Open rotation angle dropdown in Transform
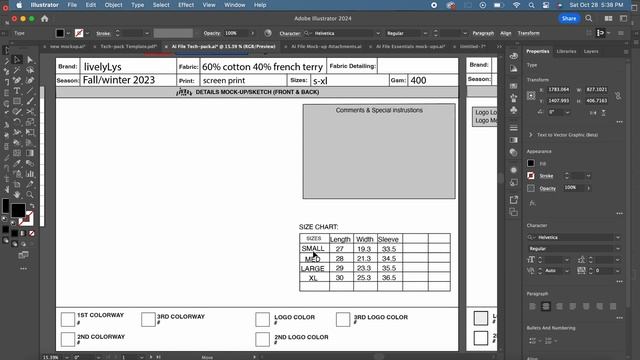Image resolution: width=640 pixels, height=360 pixels. click(567, 112)
